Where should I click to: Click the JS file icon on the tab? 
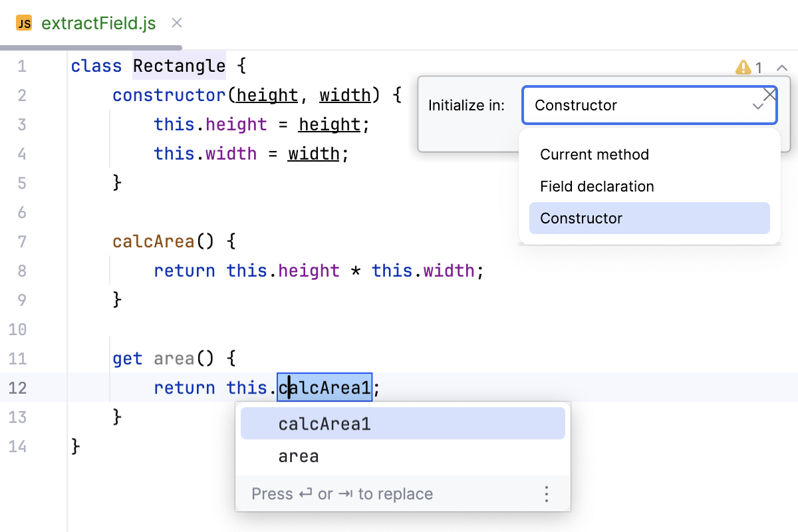point(24,24)
